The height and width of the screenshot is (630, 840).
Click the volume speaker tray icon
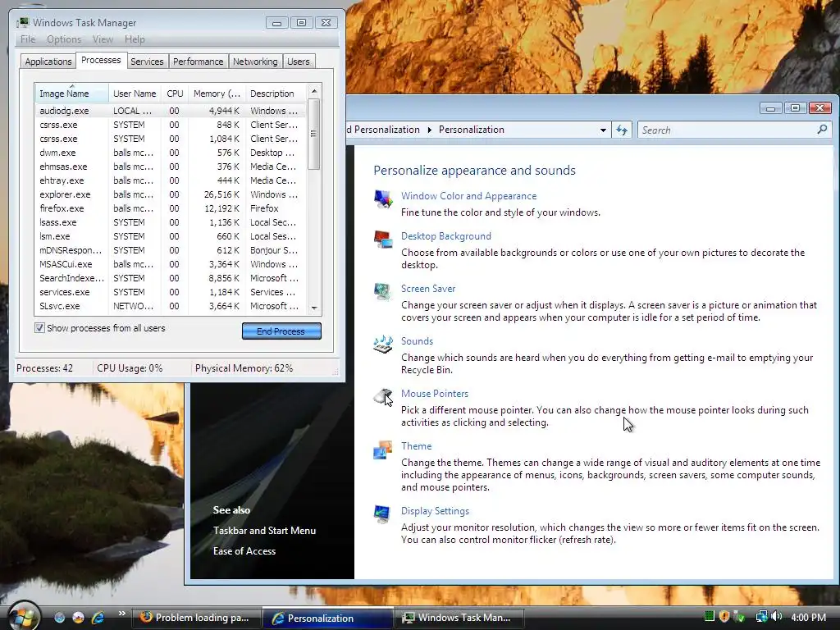[x=778, y=617]
